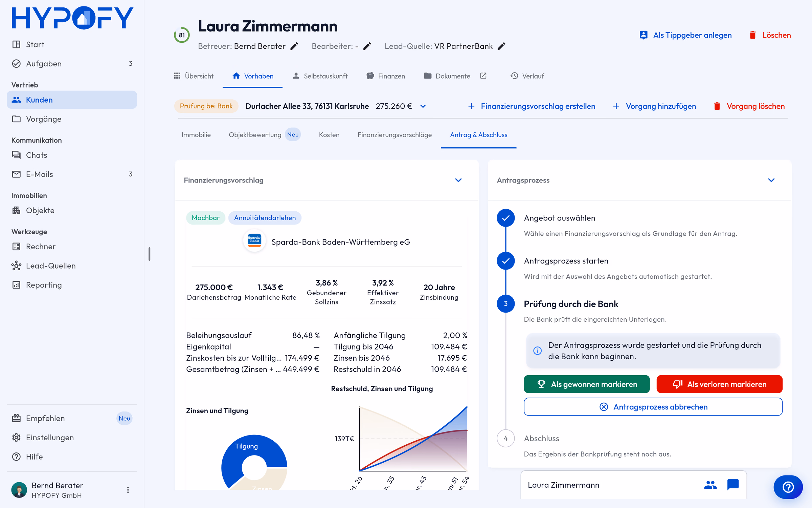Click sidebar collapse handle
The image size is (812, 508).
click(x=149, y=254)
